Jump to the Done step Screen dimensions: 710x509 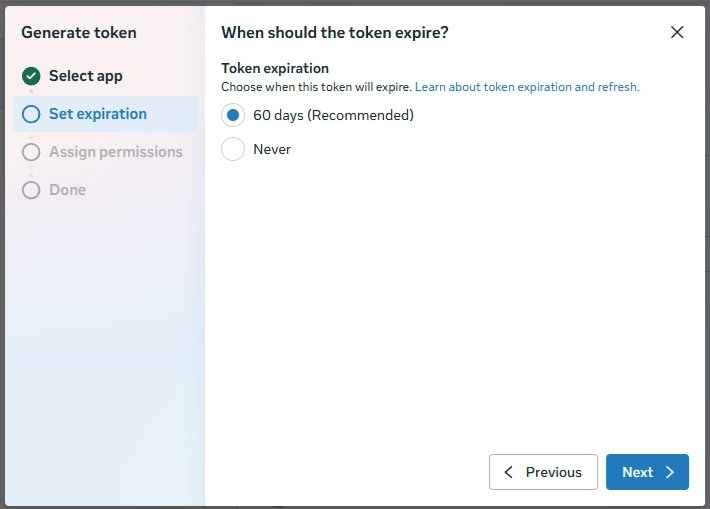[68, 190]
